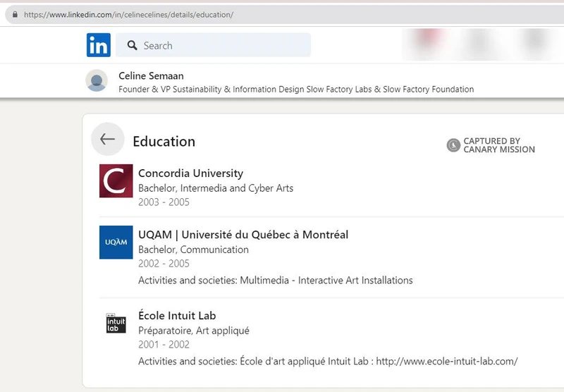Click the '2002 - 2005' dates
This screenshot has height=392, width=564.
[x=164, y=264]
